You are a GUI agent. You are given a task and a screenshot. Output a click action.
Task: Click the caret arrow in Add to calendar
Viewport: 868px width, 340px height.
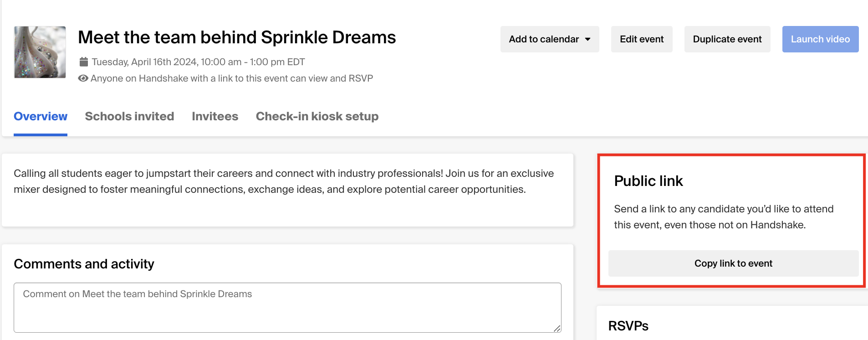[588, 39]
